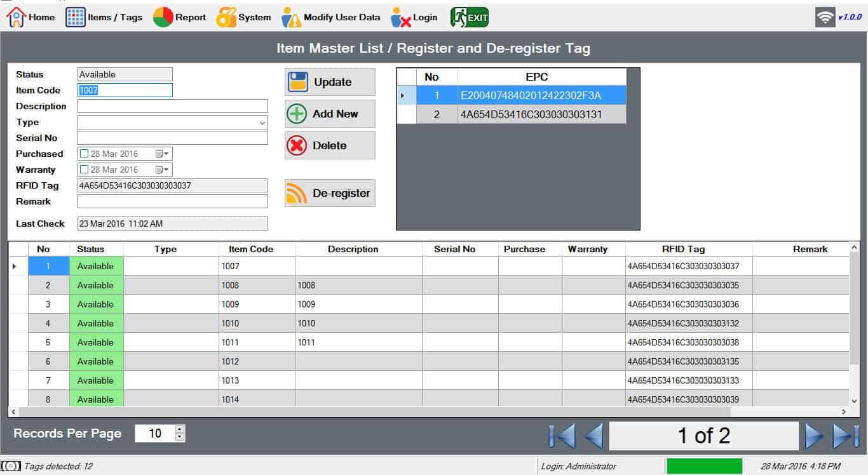Viewport: 868px width, 475px height.
Task: Increase Records Per Page with the up arrow
Action: pyautogui.click(x=180, y=429)
